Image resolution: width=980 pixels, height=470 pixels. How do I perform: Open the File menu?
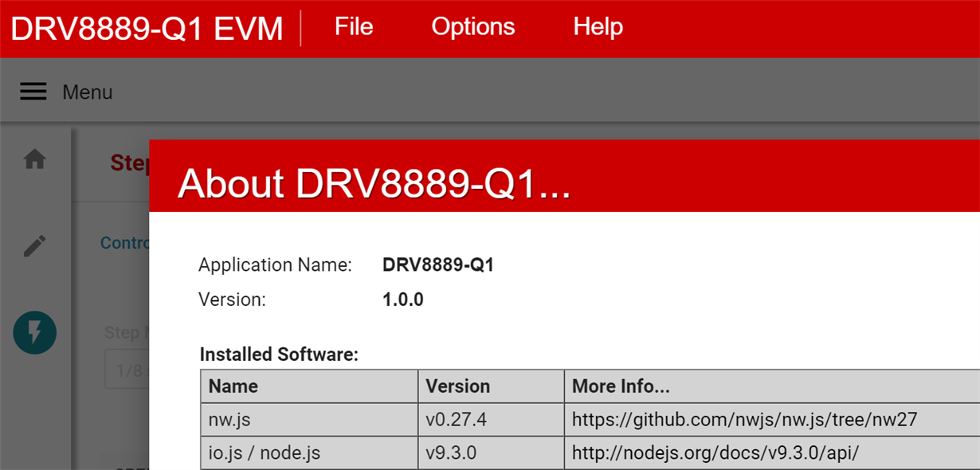[x=354, y=27]
